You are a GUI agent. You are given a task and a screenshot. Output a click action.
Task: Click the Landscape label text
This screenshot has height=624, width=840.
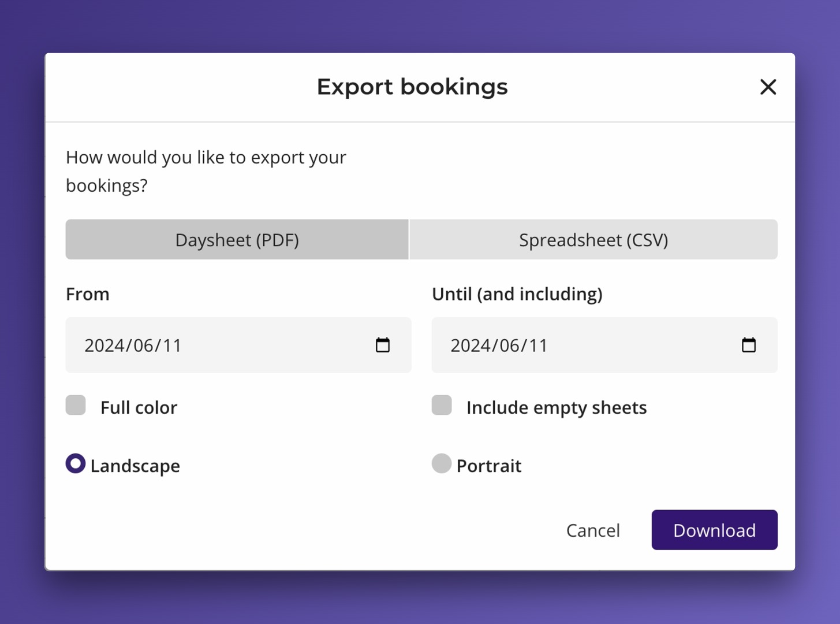tap(135, 465)
